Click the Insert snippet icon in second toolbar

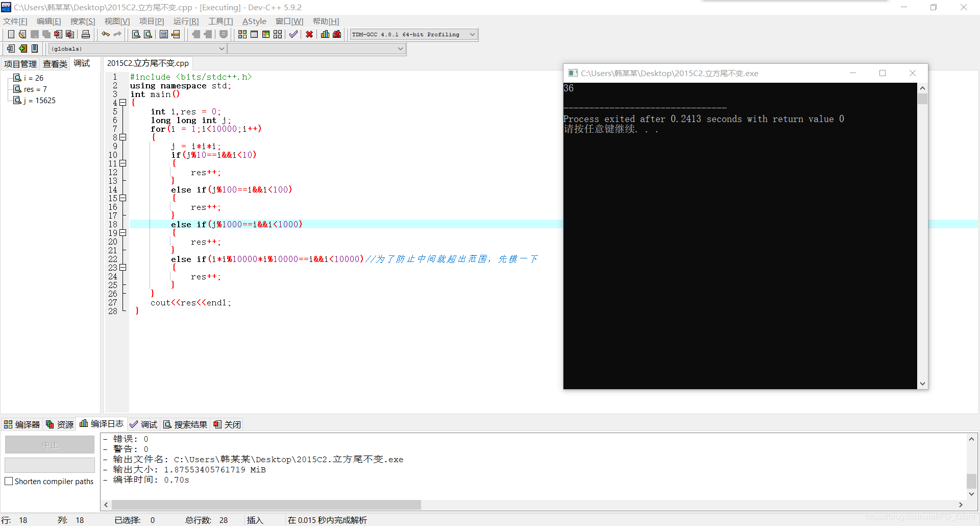11,49
